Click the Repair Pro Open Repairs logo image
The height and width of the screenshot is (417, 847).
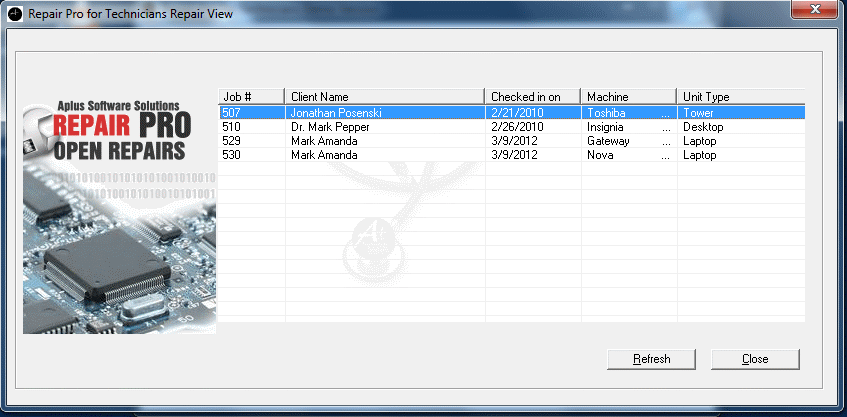[x=119, y=216]
